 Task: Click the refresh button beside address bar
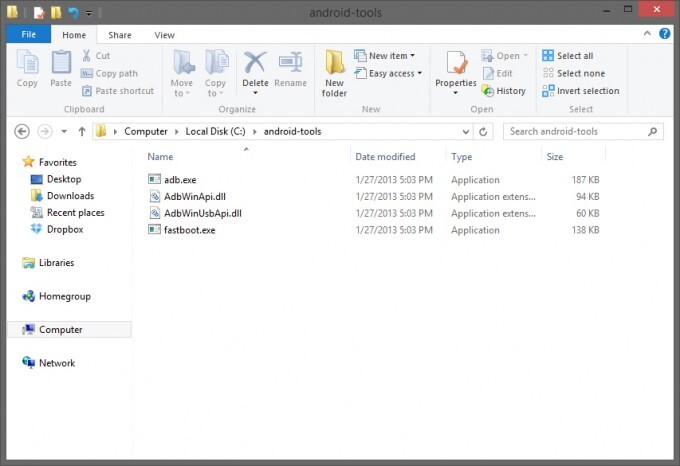click(x=484, y=131)
